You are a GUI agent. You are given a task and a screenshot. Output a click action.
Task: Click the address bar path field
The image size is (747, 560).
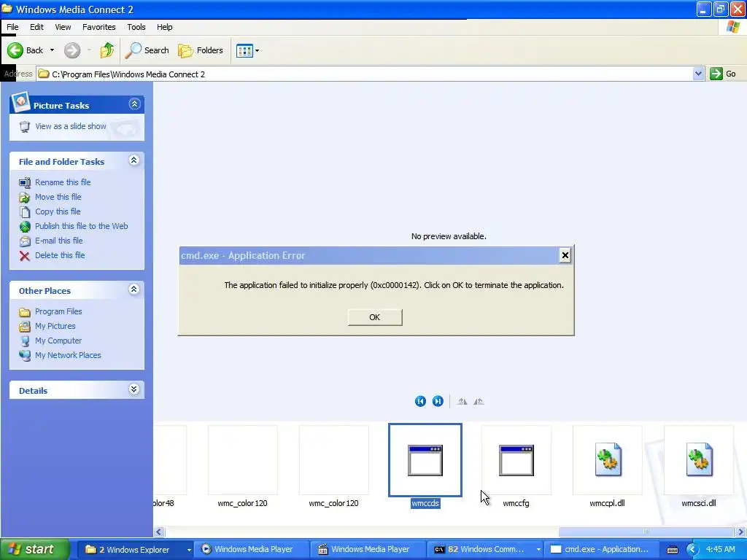click(365, 74)
